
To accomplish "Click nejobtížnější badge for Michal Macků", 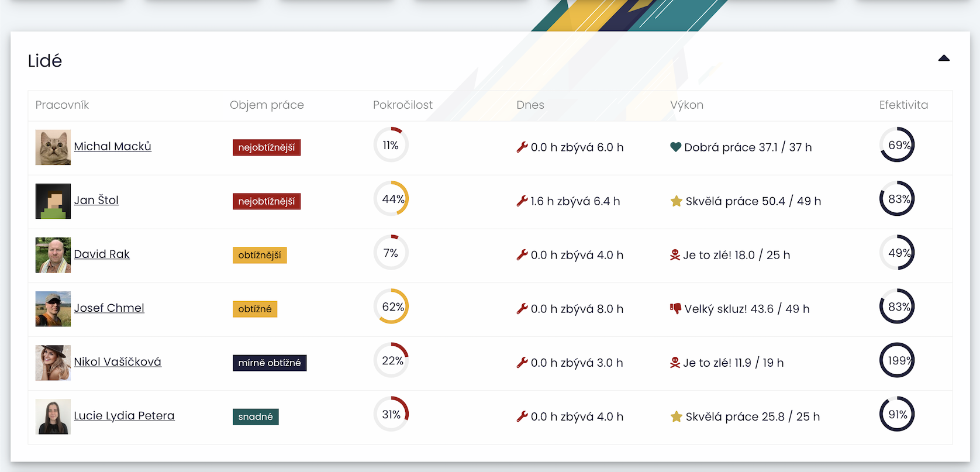I will (267, 147).
